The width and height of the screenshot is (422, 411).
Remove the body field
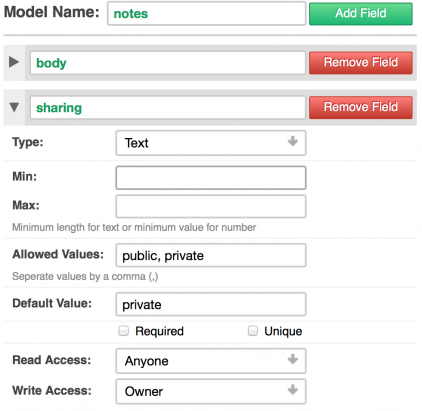[361, 63]
